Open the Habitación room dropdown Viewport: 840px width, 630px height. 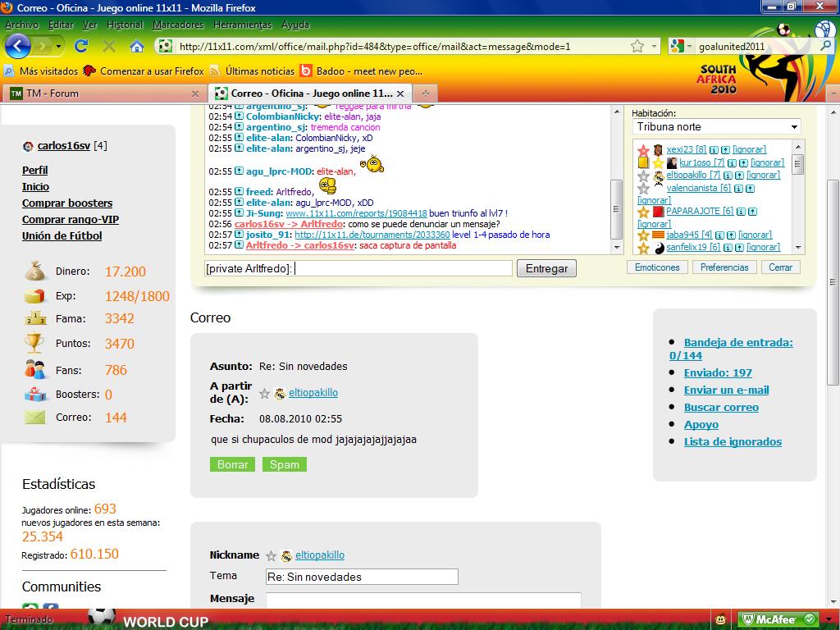pos(716,127)
